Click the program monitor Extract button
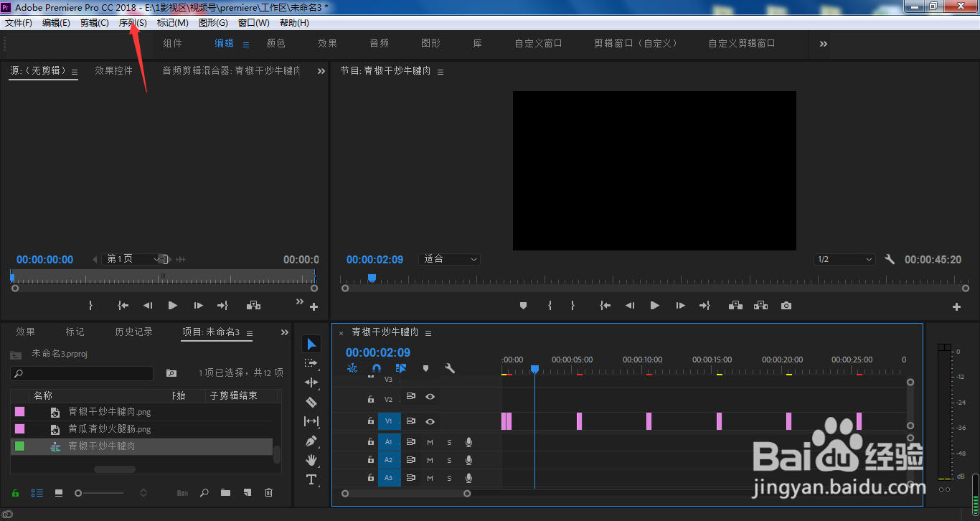This screenshot has width=980, height=521. click(x=760, y=306)
